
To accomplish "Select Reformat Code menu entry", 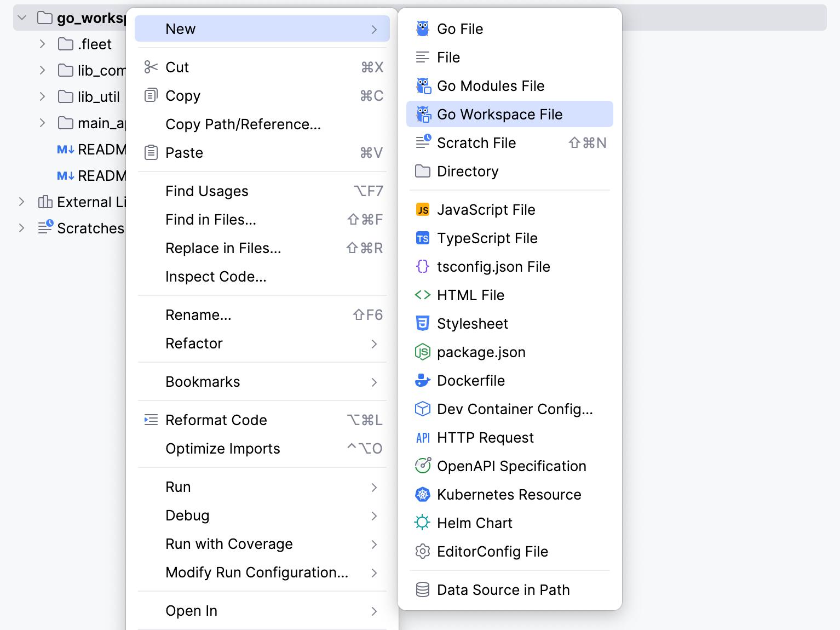I will (x=216, y=420).
